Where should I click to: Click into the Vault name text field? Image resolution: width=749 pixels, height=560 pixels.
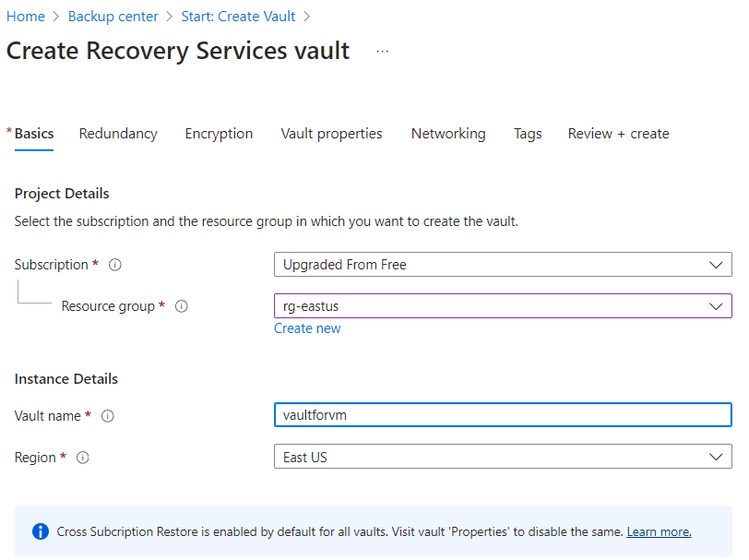click(503, 416)
